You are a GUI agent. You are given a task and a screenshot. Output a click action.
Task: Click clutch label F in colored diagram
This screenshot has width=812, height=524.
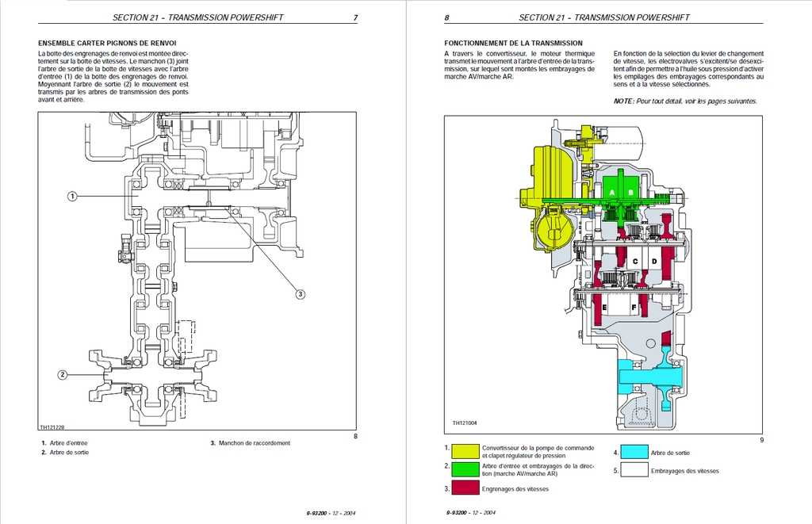click(x=634, y=308)
